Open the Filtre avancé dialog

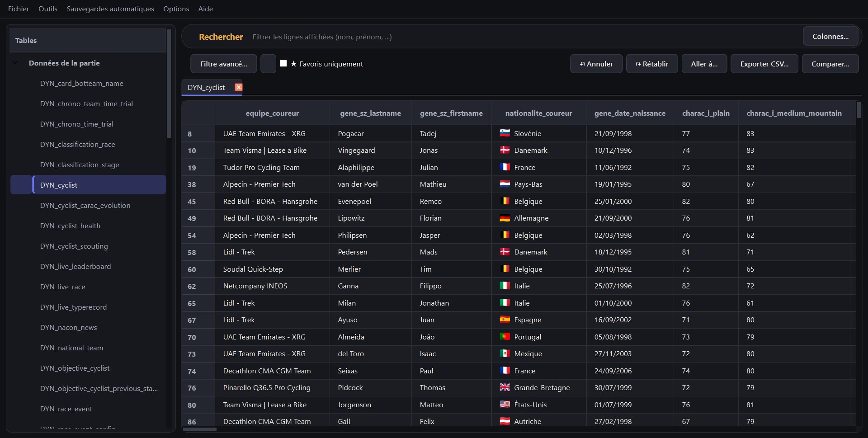(224, 64)
